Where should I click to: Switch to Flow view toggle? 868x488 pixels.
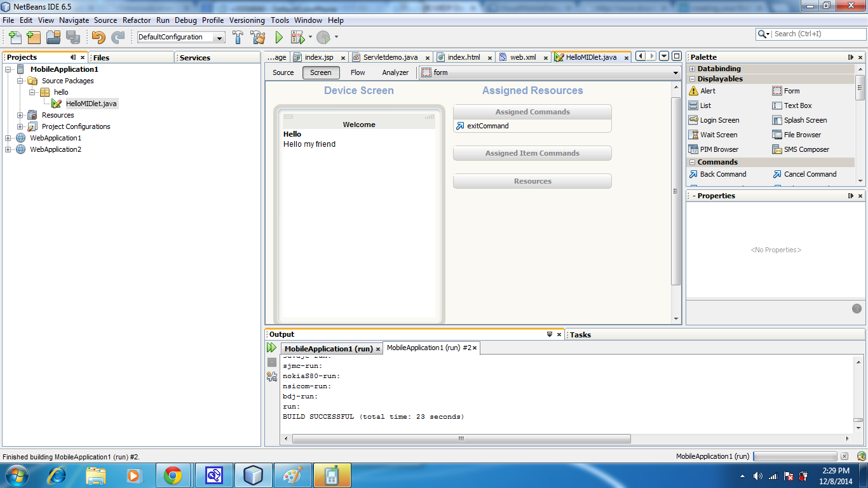click(358, 72)
